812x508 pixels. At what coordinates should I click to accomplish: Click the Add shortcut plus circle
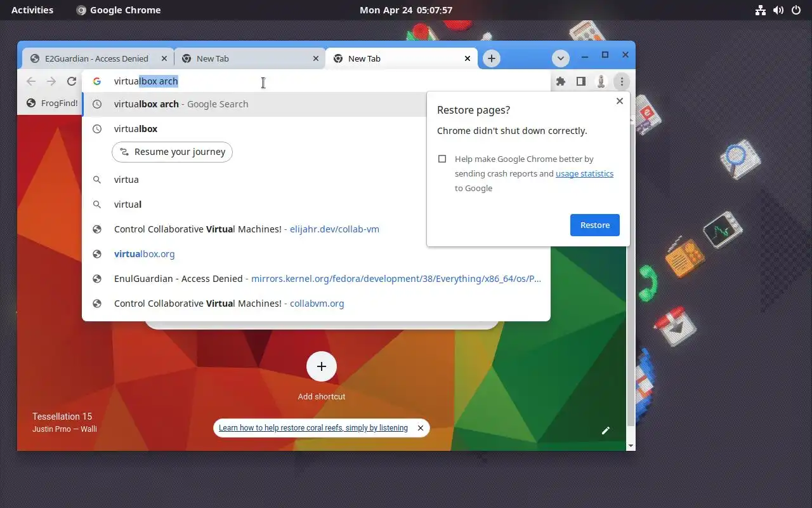(322, 366)
